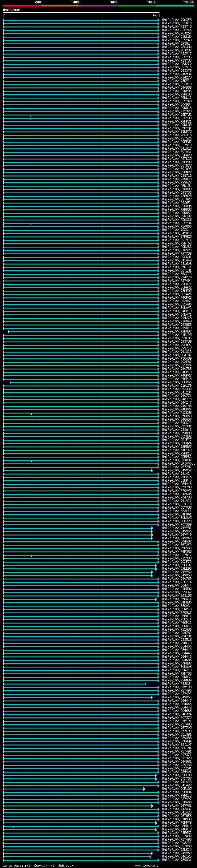
Task: Select label UniRef100_Q1A179
Action: click(x=176, y=386)
